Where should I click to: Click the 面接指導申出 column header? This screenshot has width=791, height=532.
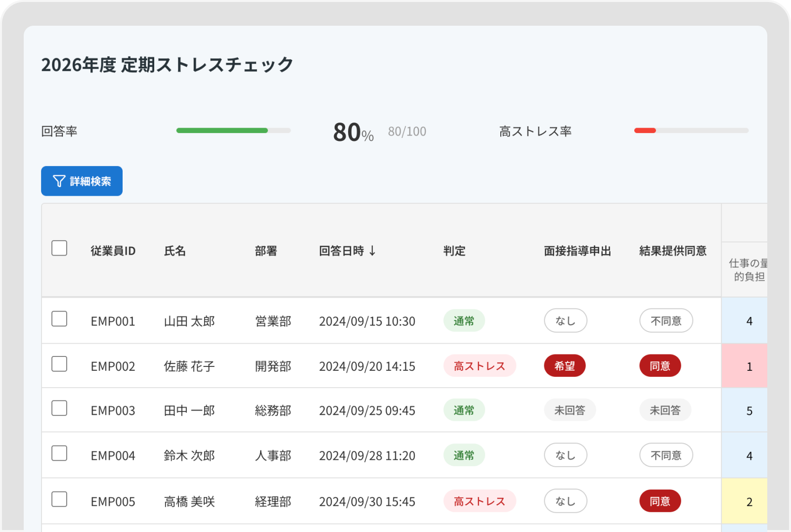(577, 251)
